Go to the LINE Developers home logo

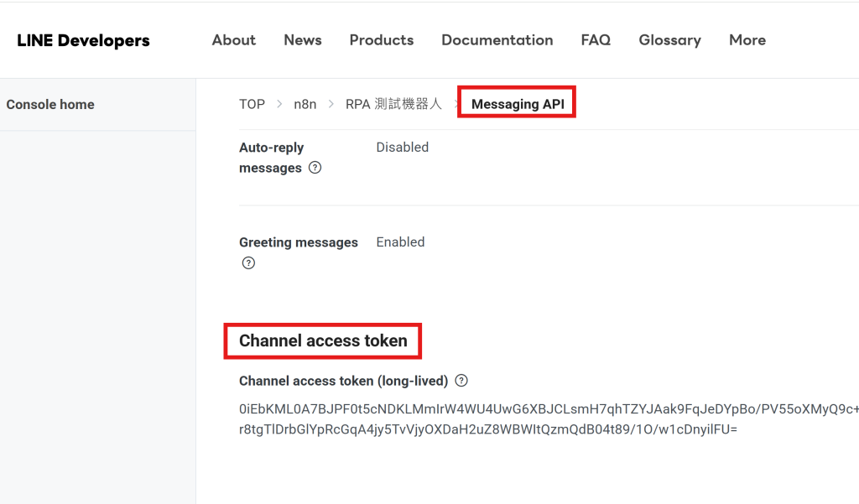83,40
